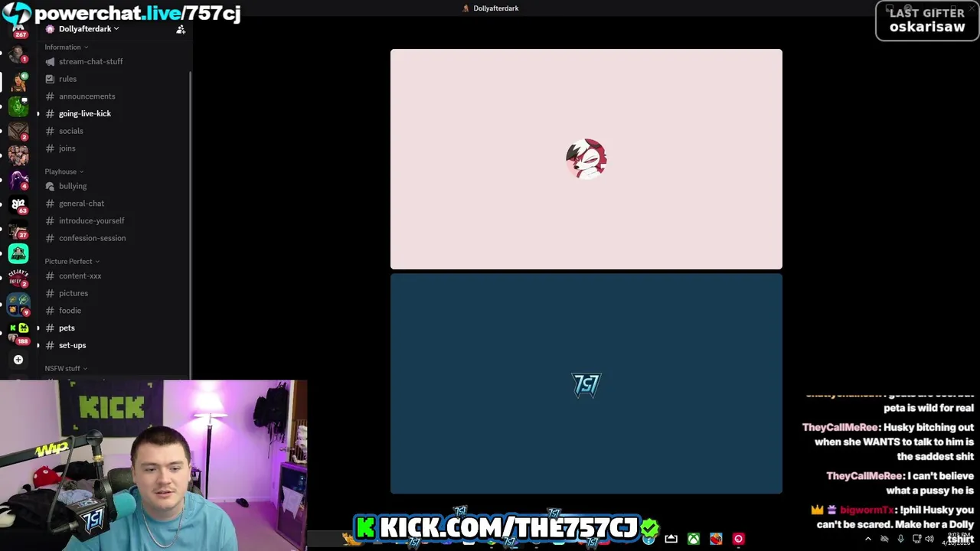980x551 pixels.
Task: Click the microphone icon in system tray
Action: pos(900,539)
